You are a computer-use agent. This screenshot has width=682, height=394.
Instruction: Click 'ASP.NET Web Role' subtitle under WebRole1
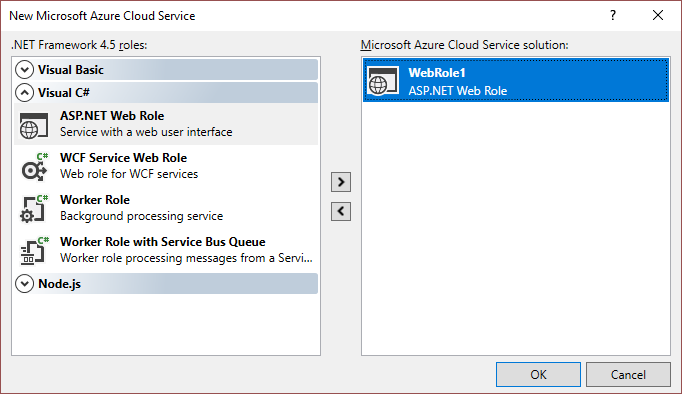coord(458,90)
